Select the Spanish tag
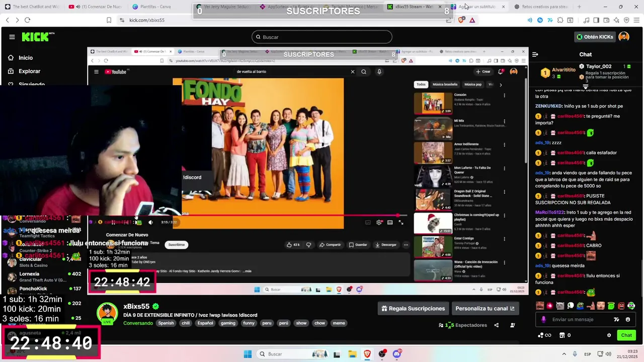Image resolution: width=644 pixels, height=362 pixels. point(166,323)
